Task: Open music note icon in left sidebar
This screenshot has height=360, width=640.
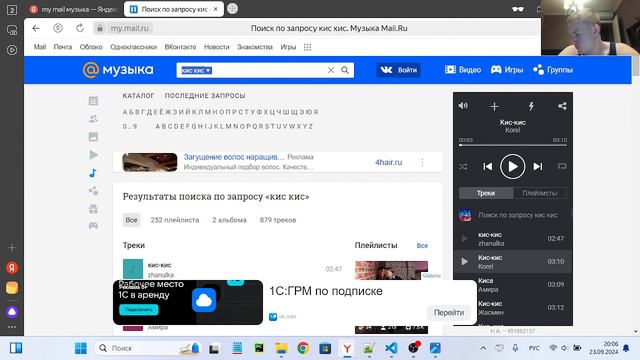Action: coord(93,173)
